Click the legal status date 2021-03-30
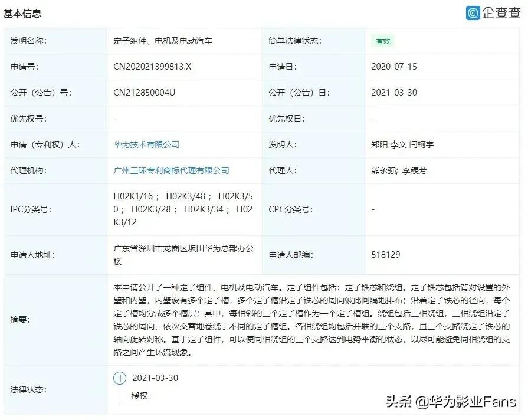Viewport: 528px width, 420px height. [155, 378]
